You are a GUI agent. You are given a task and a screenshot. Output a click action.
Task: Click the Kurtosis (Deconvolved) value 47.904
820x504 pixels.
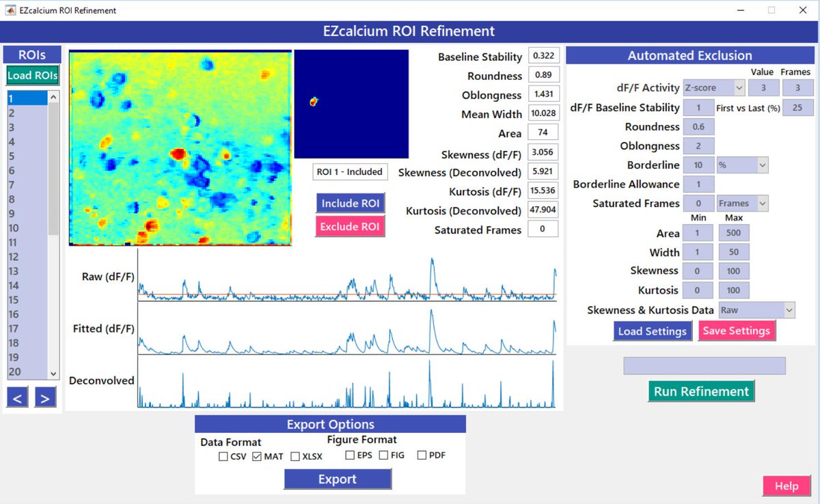(544, 210)
